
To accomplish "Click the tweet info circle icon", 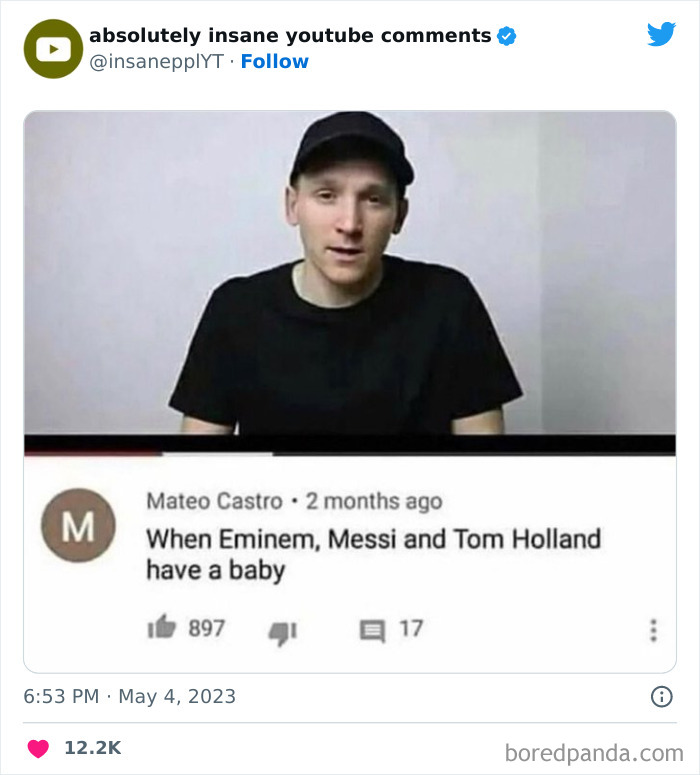I will pos(661,697).
